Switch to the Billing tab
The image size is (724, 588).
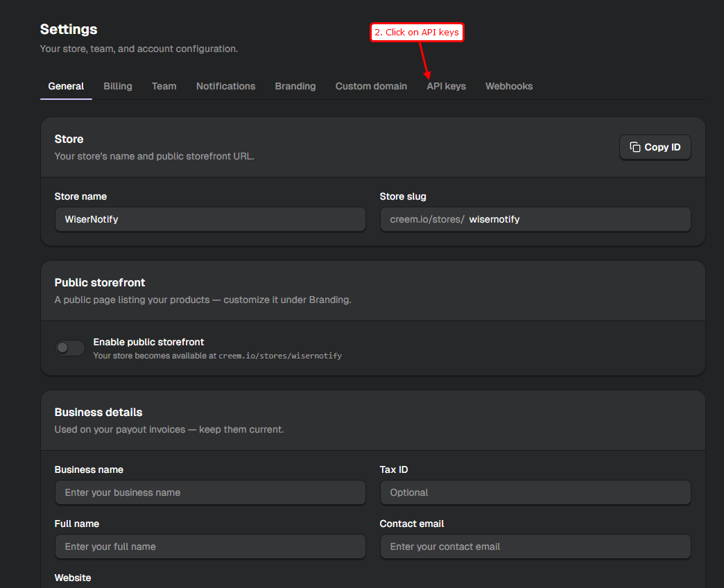click(118, 86)
